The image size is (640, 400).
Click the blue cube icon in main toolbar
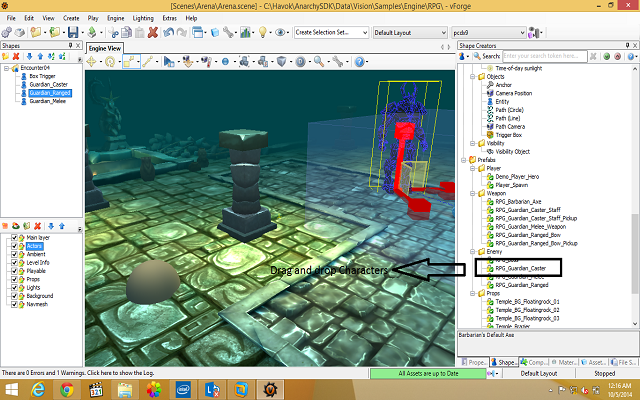coord(215,32)
